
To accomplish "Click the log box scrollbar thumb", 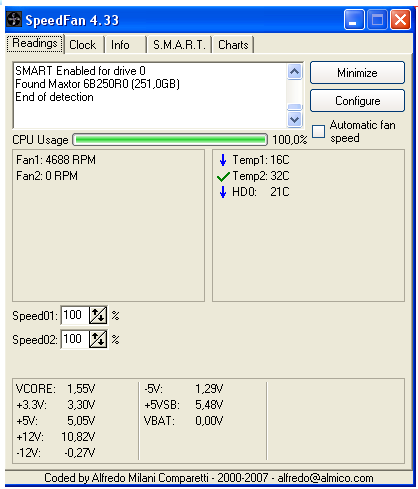I will tap(295, 107).
